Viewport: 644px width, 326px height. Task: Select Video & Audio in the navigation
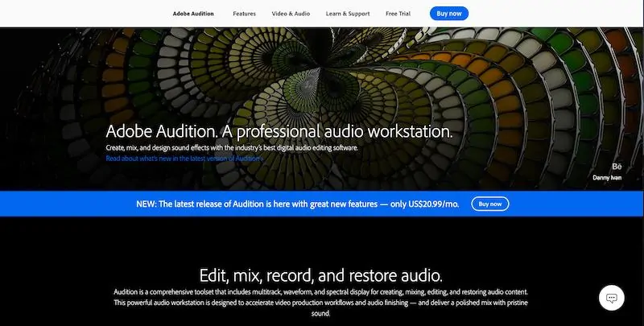292,14
